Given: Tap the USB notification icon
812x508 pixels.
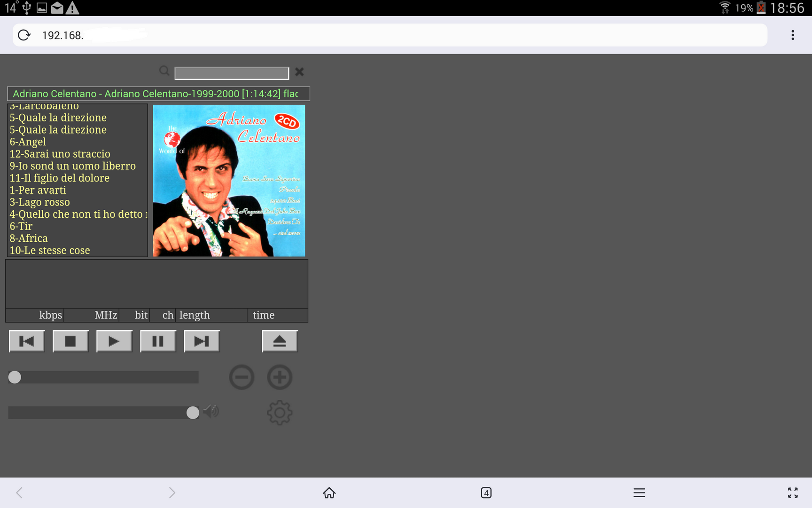Looking at the screenshot, I should point(27,8).
